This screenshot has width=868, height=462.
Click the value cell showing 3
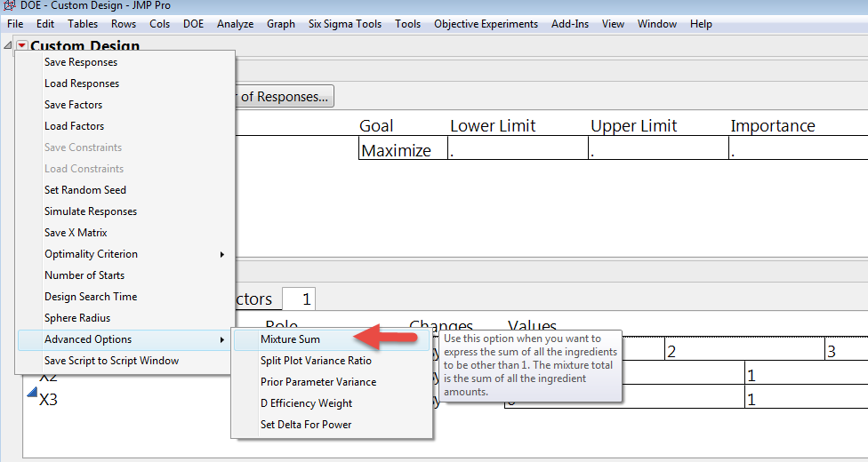coord(847,351)
